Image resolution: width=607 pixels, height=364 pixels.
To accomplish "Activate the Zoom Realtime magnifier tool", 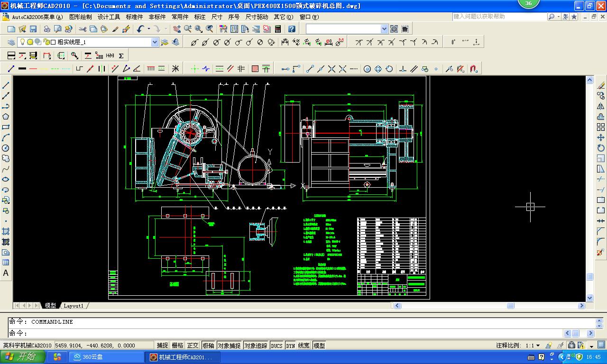I will [188, 29].
